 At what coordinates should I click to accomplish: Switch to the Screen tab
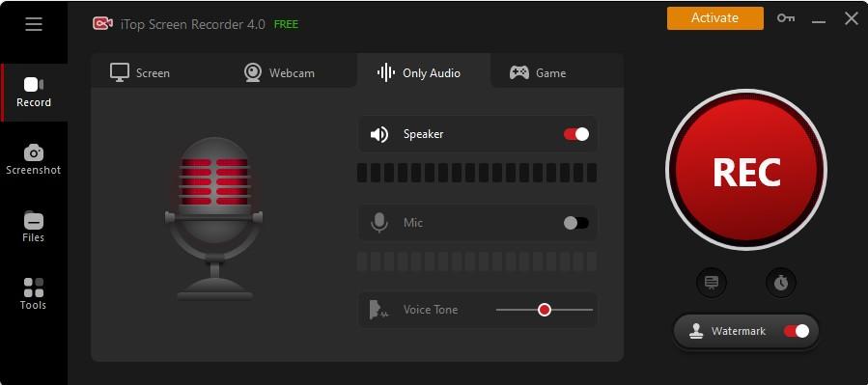pos(140,72)
